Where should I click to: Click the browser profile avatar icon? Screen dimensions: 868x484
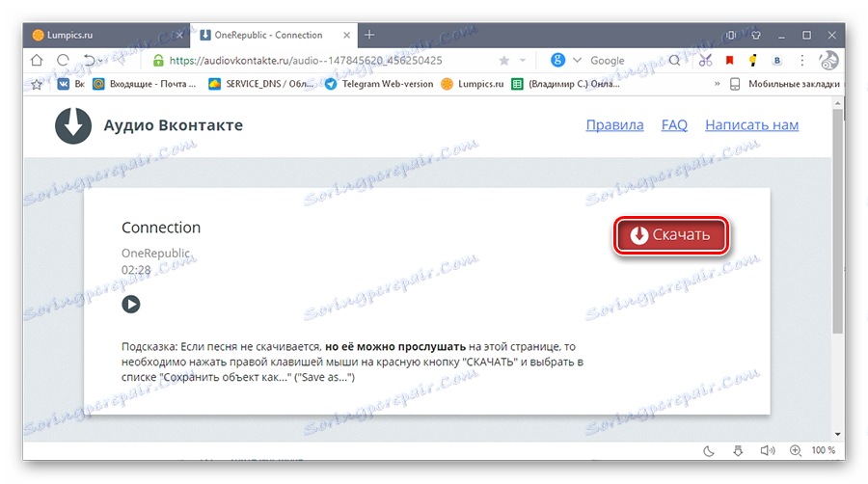tap(828, 61)
